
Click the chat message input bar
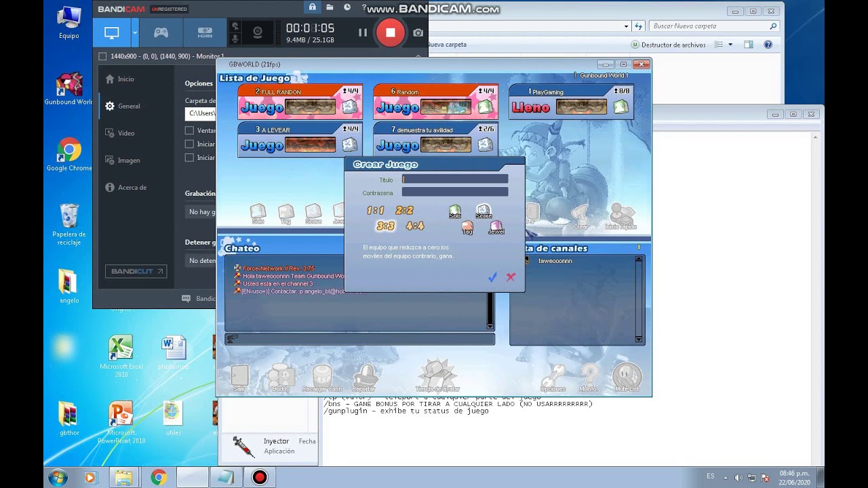pyautogui.click(x=360, y=338)
